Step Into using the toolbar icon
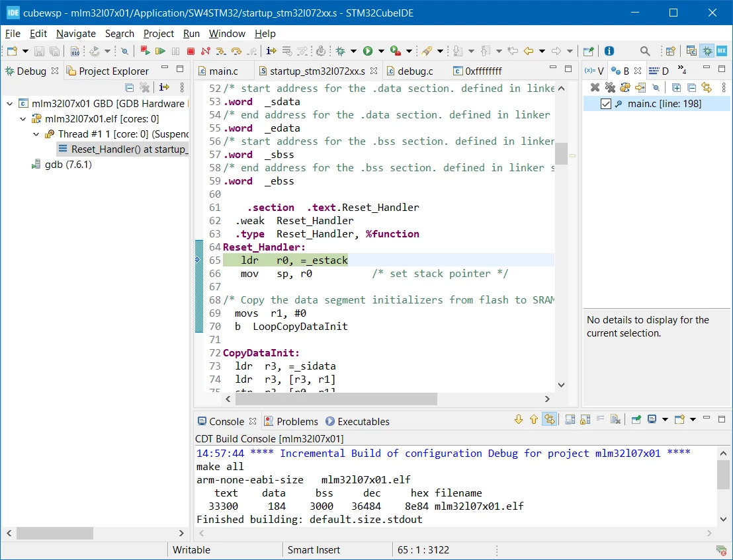The height and width of the screenshot is (560, 733). 221,51
